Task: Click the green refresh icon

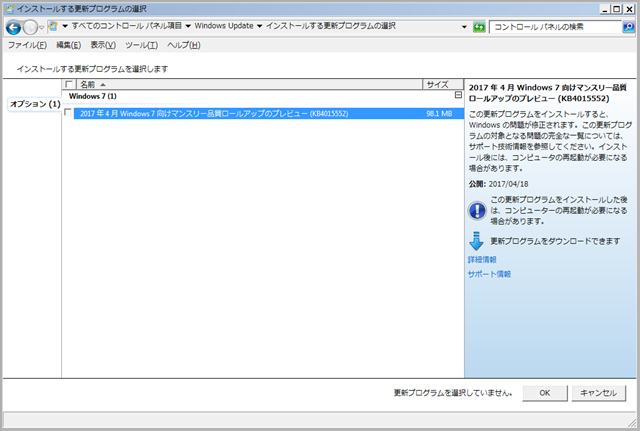Action: click(x=479, y=27)
